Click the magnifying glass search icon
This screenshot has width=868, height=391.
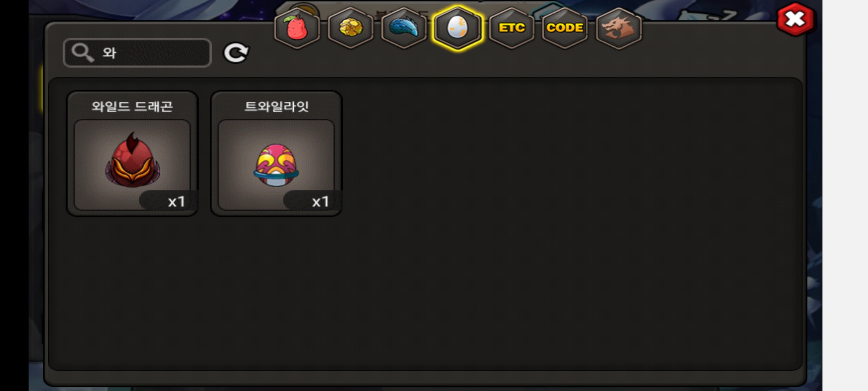pos(82,53)
